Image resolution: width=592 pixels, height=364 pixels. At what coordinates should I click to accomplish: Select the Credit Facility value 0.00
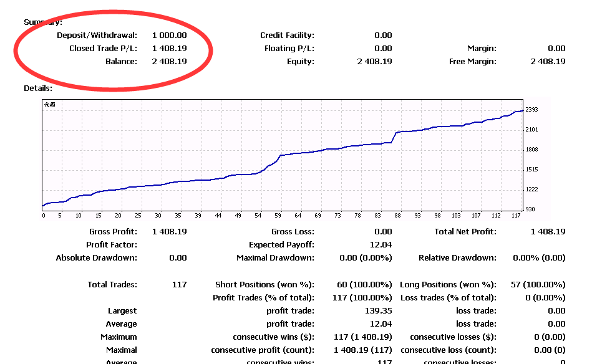click(383, 36)
